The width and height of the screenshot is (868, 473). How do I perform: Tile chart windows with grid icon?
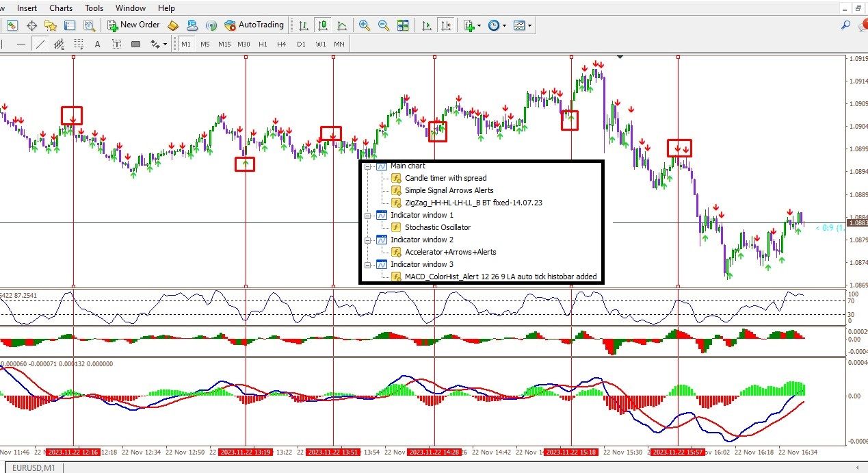(x=403, y=25)
